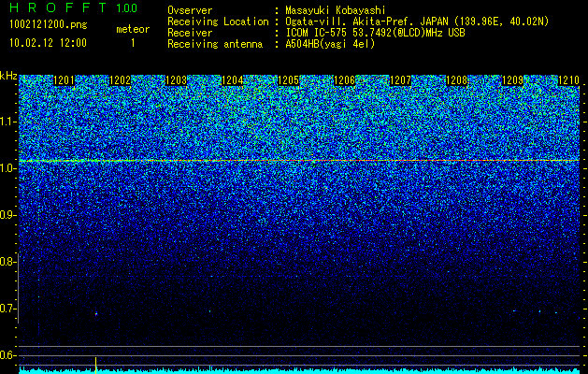
Task: Click the 1207 time marker
Action: click(x=400, y=80)
